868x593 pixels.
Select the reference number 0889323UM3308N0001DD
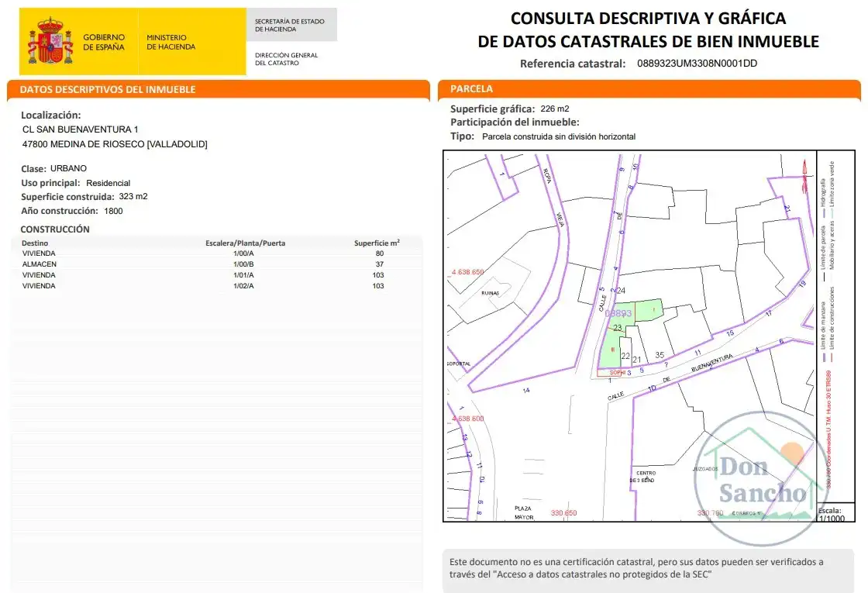pos(697,63)
